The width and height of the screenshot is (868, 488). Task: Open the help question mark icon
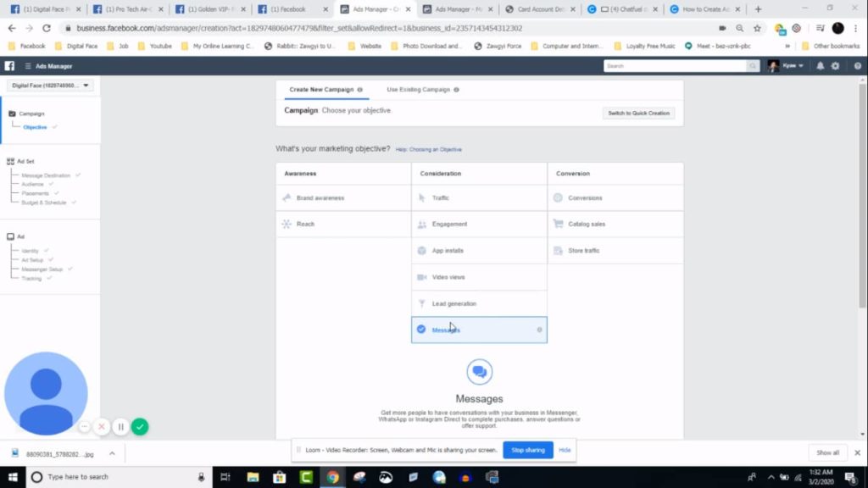pos(858,66)
